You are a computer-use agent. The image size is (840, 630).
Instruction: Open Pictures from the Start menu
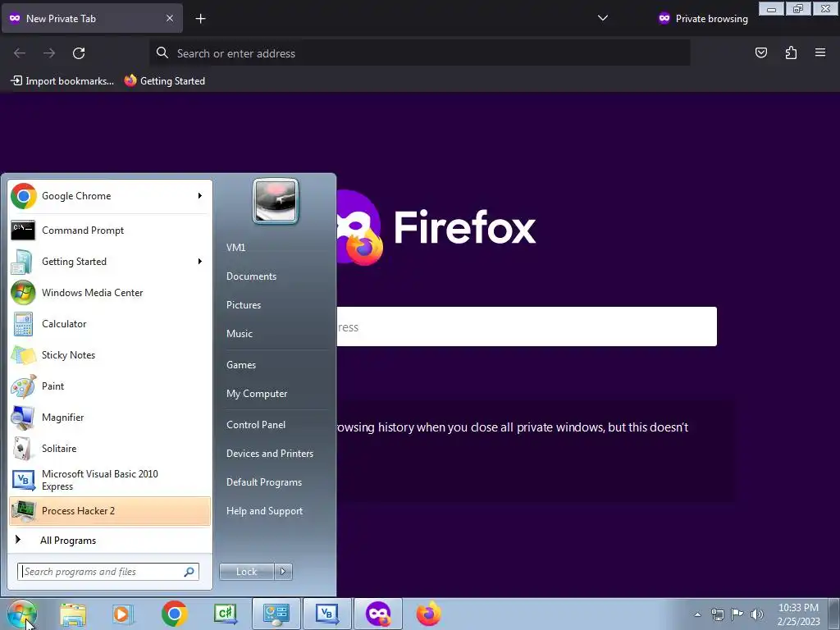(x=244, y=305)
